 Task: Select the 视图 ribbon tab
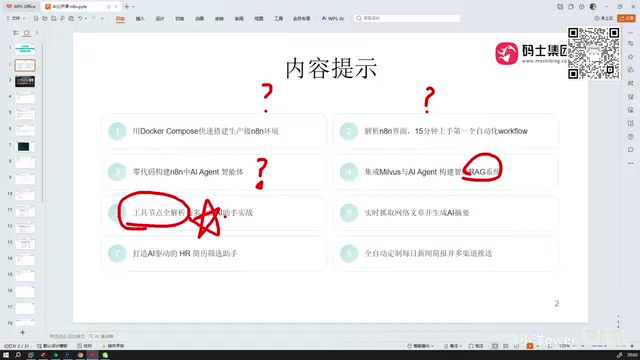[x=259, y=18]
